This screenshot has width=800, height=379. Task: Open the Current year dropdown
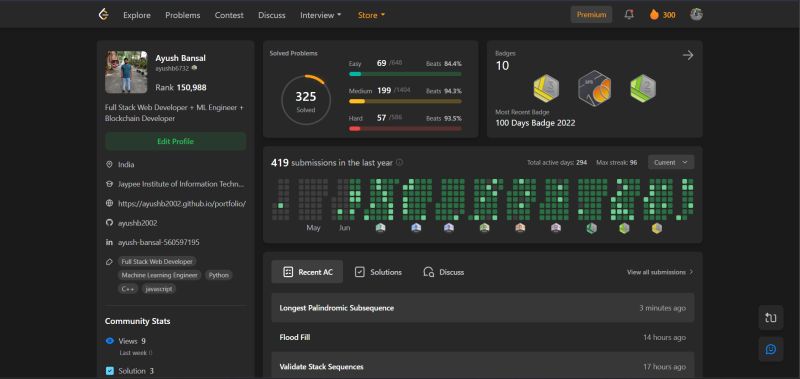pos(671,162)
